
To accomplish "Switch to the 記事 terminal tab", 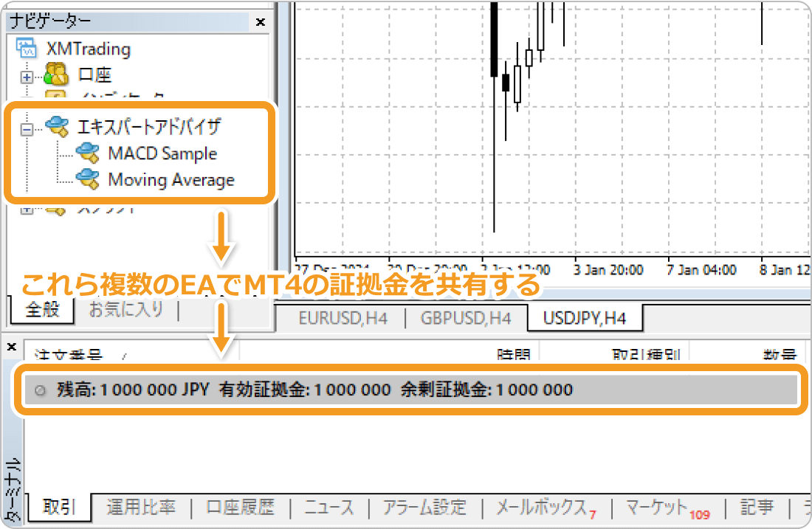I will (x=757, y=507).
